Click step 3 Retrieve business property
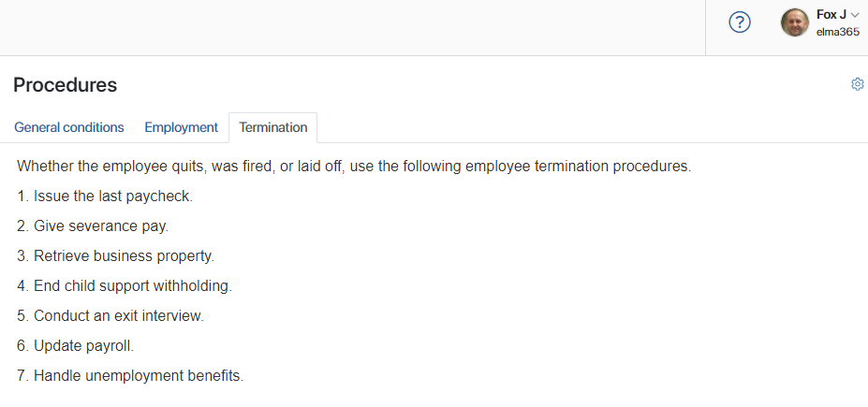 click(115, 255)
